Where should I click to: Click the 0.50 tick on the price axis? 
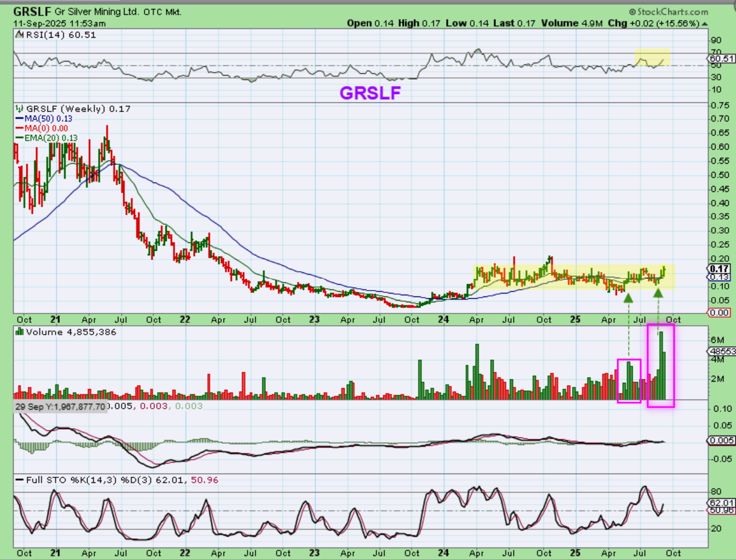click(x=720, y=175)
